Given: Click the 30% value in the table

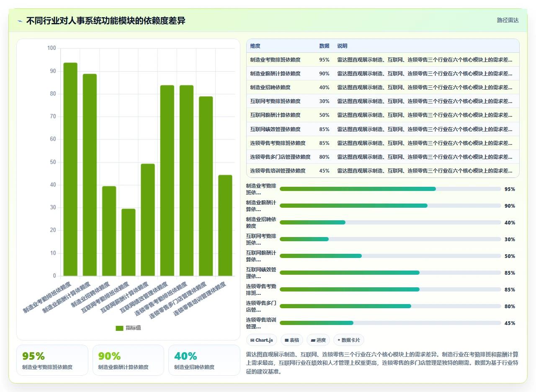Looking at the screenshot, I should [x=324, y=101].
